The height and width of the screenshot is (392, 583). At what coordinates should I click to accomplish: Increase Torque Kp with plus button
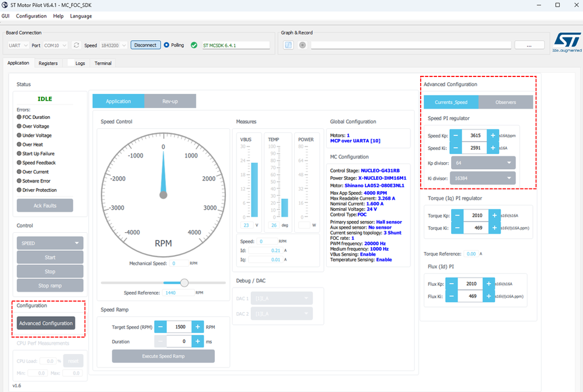494,215
